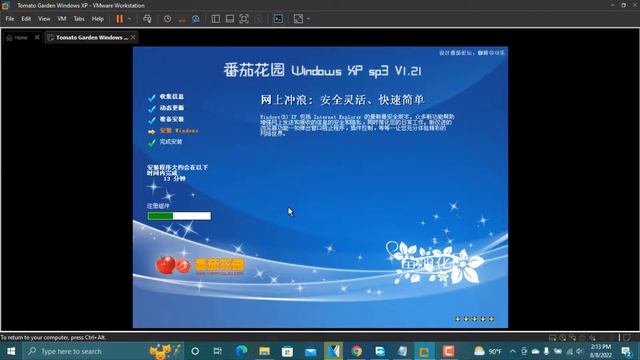640x360 pixels.
Task: Open the Windows Start menu
Action: 11,351
